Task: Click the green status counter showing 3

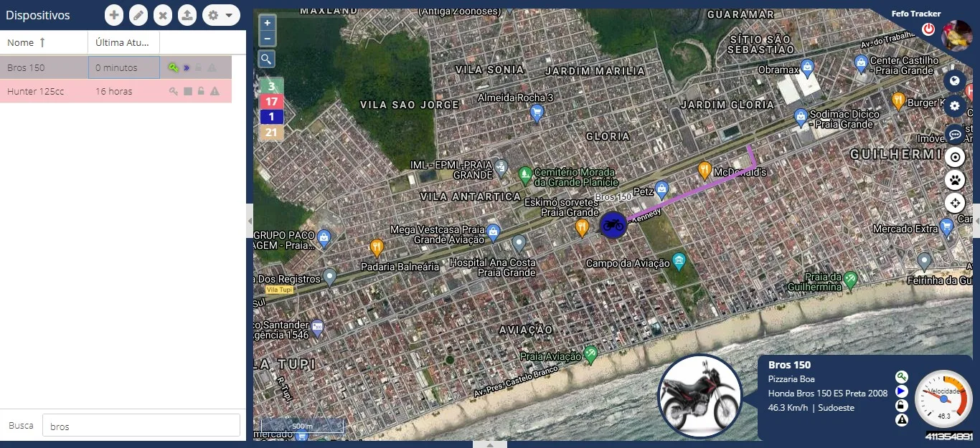Action: tap(271, 85)
